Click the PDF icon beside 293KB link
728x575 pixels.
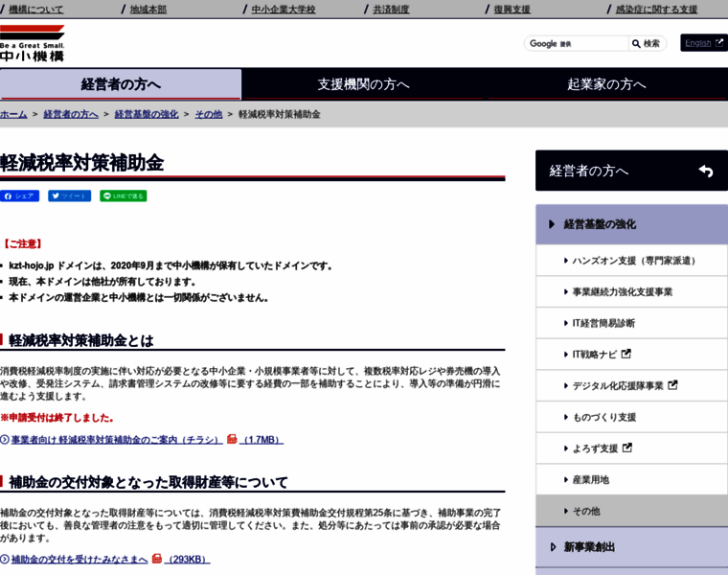[157, 559]
